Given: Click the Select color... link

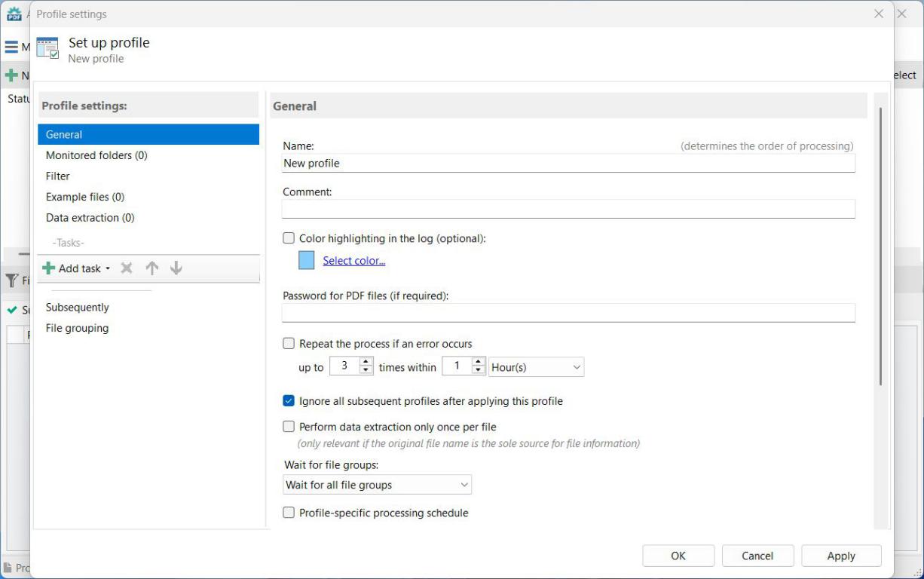Looking at the screenshot, I should click(353, 261).
